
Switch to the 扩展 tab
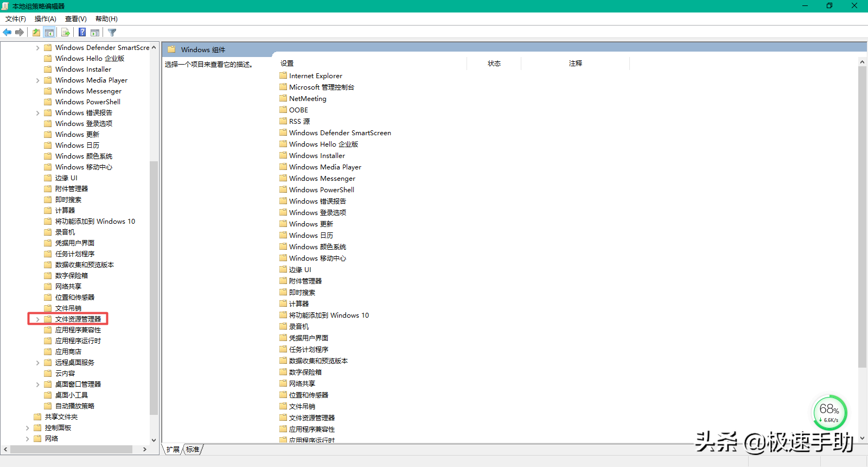(x=173, y=450)
